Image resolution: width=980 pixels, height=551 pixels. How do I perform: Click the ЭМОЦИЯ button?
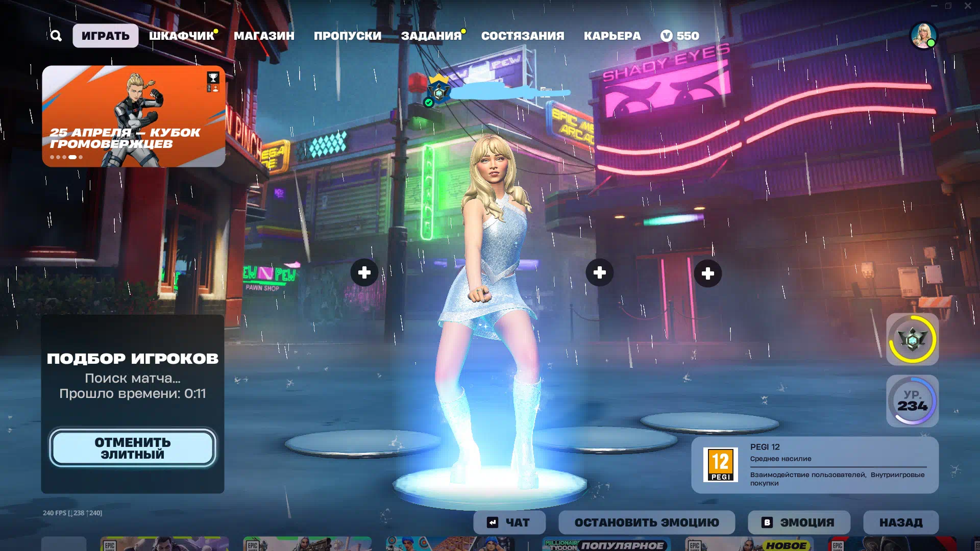click(x=799, y=522)
